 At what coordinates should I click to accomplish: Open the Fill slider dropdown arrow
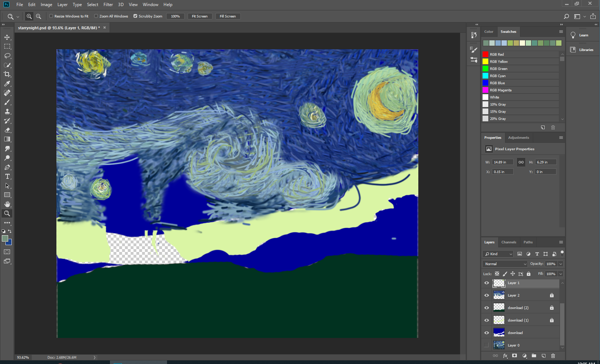[561, 274]
